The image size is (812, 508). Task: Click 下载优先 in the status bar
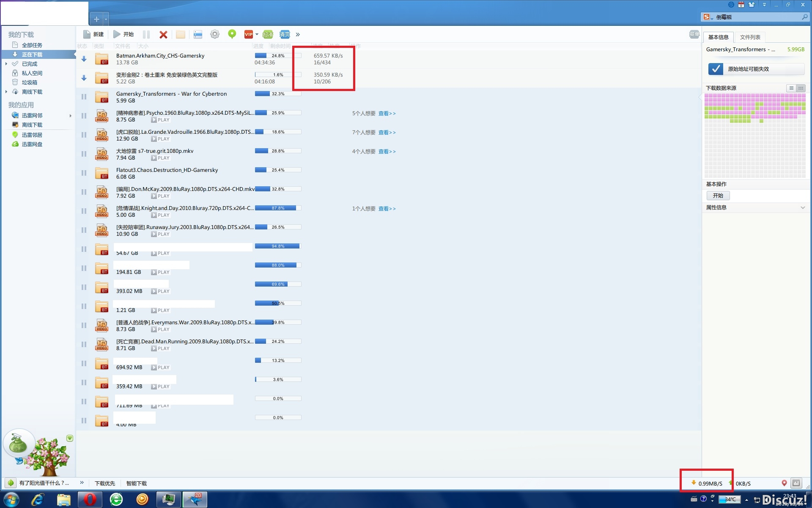click(x=105, y=483)
